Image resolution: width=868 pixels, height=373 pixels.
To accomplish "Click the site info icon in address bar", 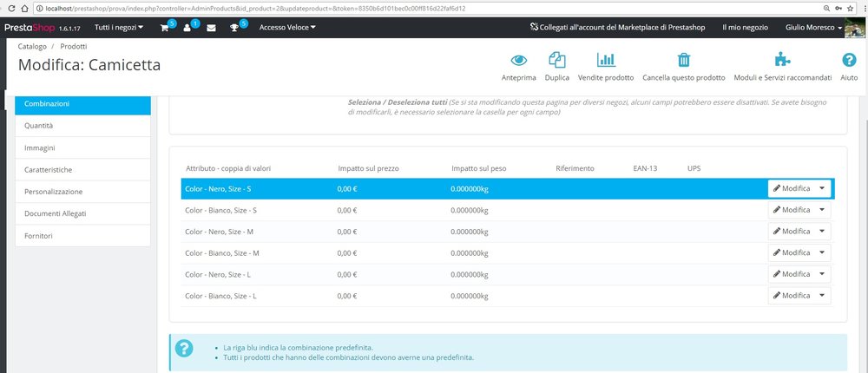I will click(39, 9).
